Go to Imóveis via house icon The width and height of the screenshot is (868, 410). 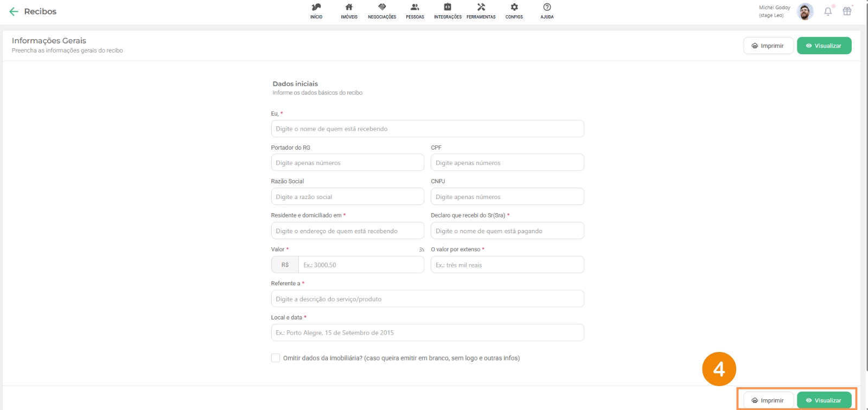coord(349,8)
